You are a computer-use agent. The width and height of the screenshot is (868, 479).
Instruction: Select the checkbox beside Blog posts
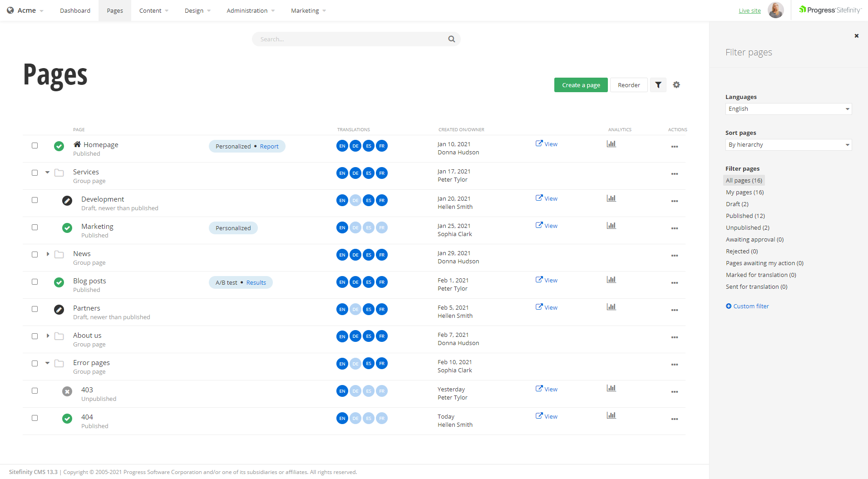point(35,282)
